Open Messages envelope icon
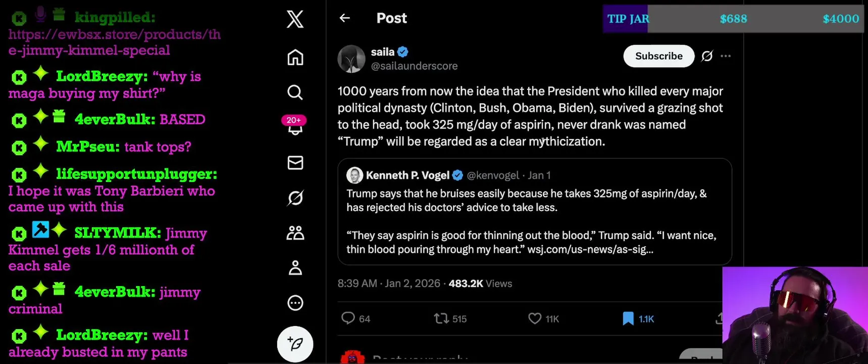Screen dimensions: 868x364 (x=295, y=163)
